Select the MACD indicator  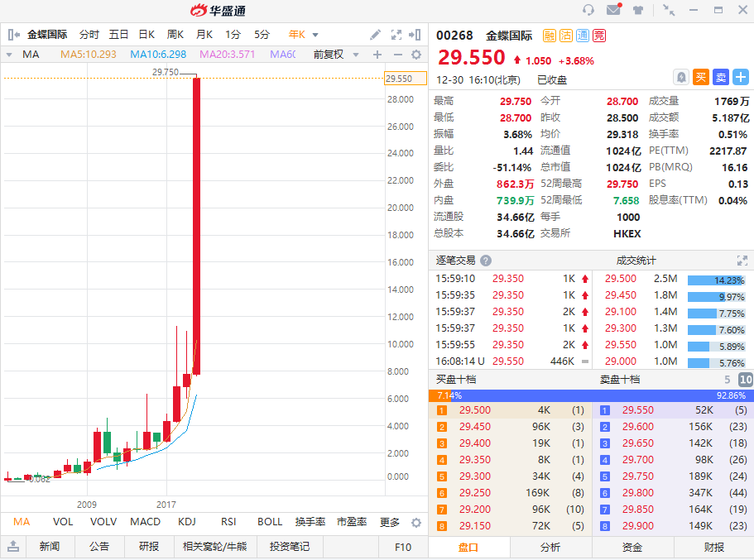point(145,522)
